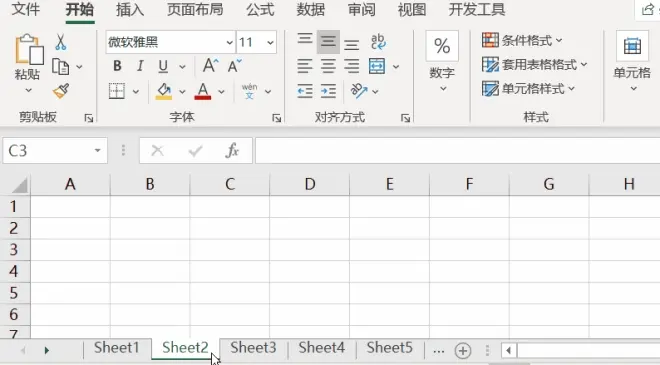The height and width of the screenshot is (365, 660).
Task: Toggle middle vertical alignment
Action: [x=328, y=42]
